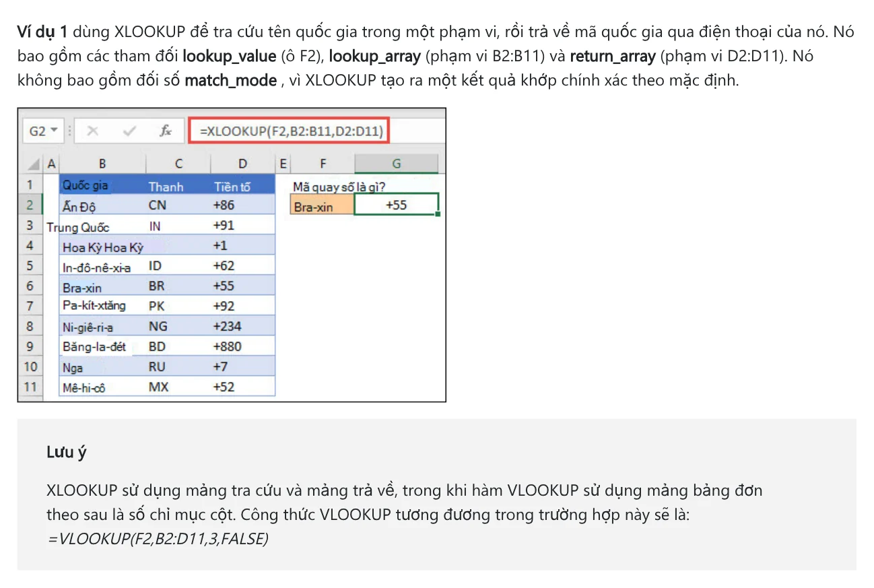Select row header 8
Image resolution: width=874 pixels, height=588 pixels.
30,326
